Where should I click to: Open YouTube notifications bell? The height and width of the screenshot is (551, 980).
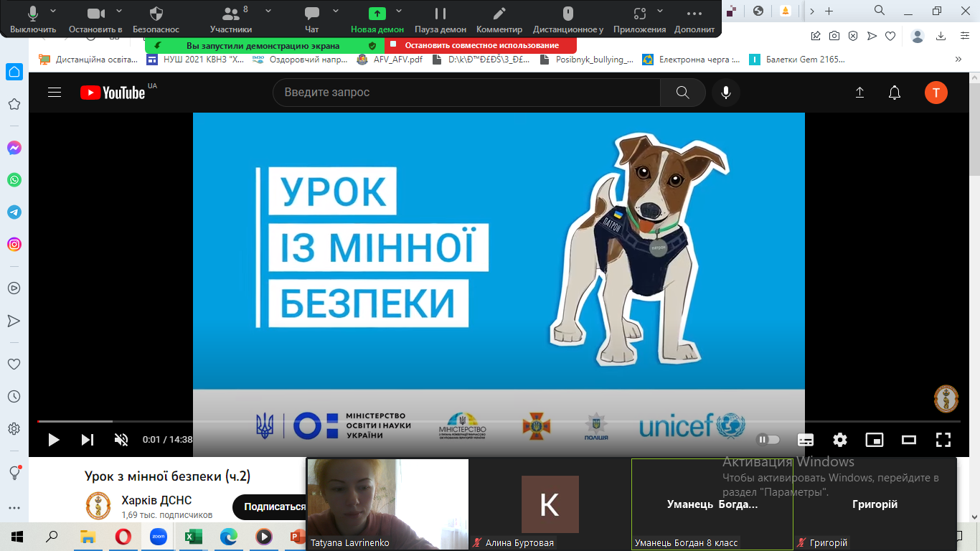895,93
